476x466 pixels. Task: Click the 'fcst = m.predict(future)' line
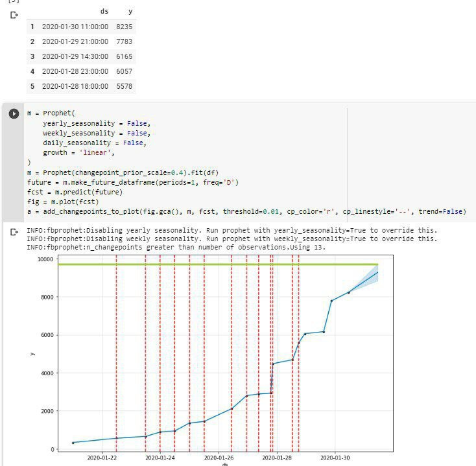pyautogui.click(x=75, y=192)
